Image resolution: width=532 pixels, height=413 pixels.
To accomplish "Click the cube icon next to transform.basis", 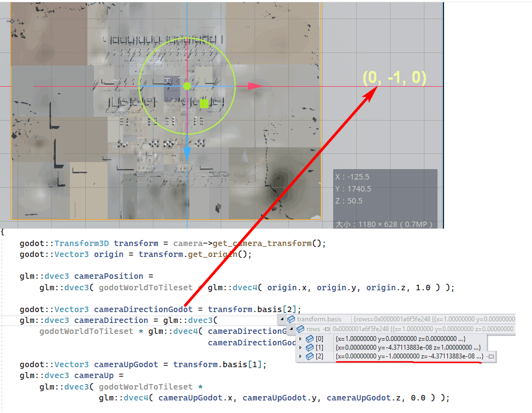I will click(x=291, y=319).
